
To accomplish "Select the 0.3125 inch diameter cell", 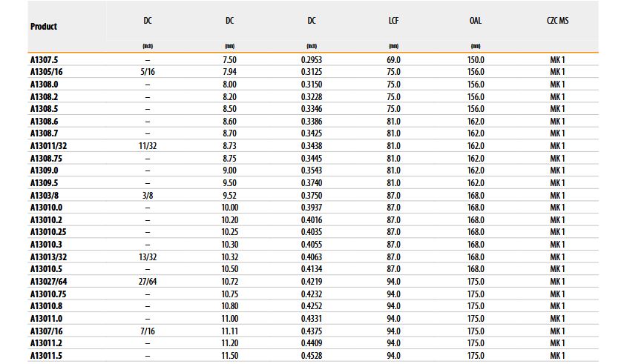I will pos(312,72).
